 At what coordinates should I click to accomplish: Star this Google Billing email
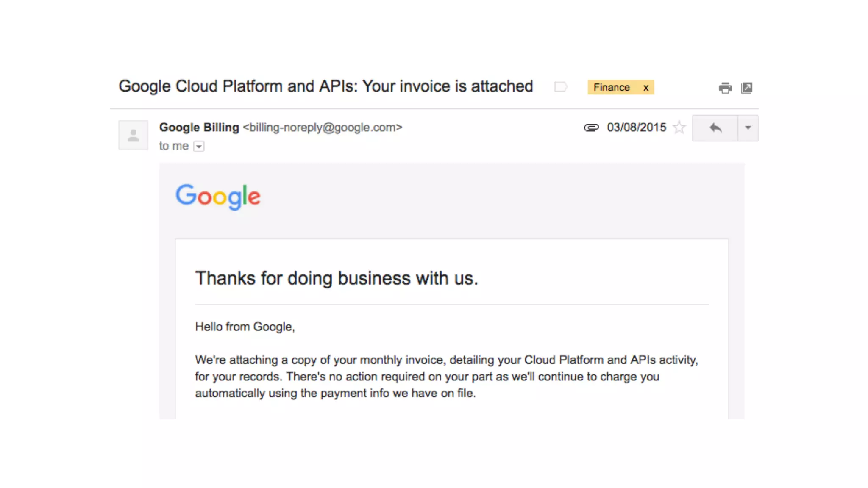point(679,128)
